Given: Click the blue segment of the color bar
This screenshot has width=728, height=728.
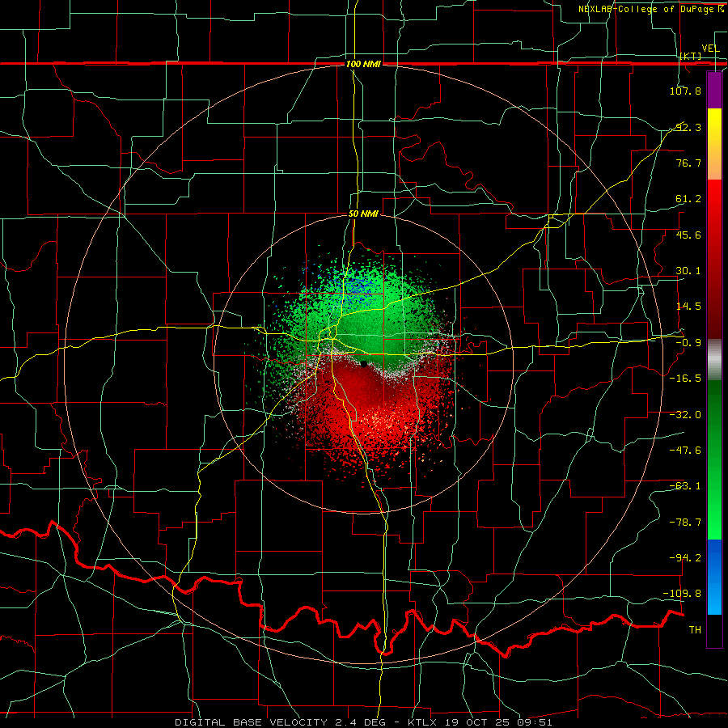Looking at the screenshot, I should 714,577.
